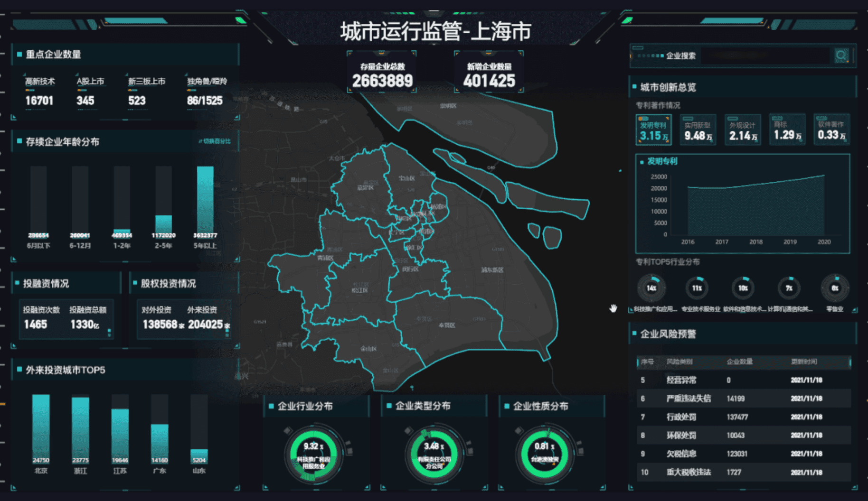Click 新三板上市 count 523
The width and height of the screenshot is (868, 501).
click(137, 101)
